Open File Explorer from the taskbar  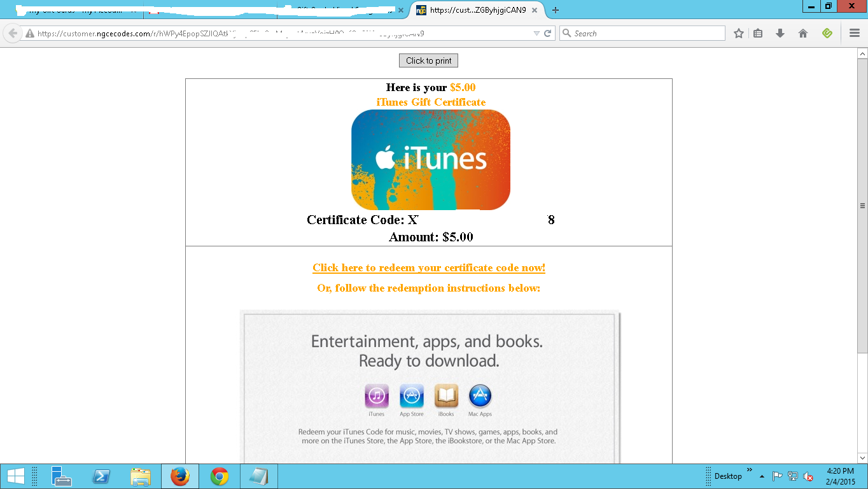pyautogui.click(x=141, y=476)
